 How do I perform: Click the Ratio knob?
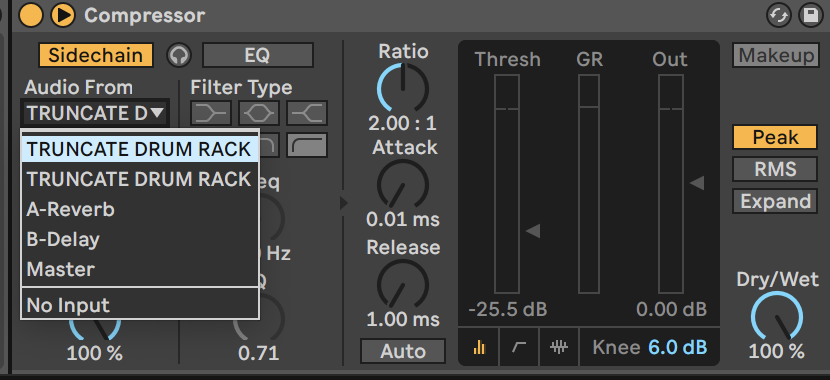point(403,88)
